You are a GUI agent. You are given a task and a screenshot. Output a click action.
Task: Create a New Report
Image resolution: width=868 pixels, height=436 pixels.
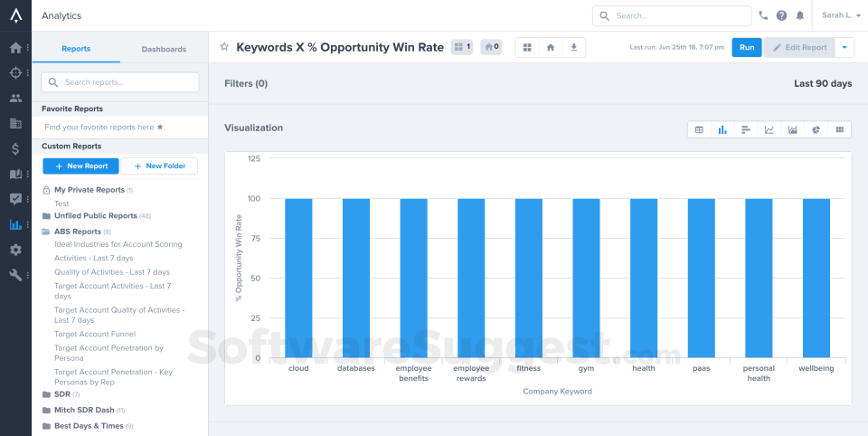pyautogui.click(x=80, y=166)
